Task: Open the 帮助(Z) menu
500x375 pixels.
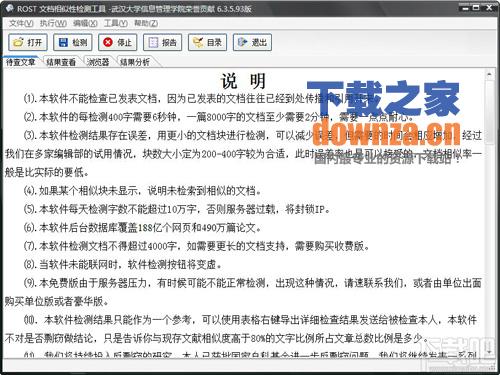Action: [146, 23]
